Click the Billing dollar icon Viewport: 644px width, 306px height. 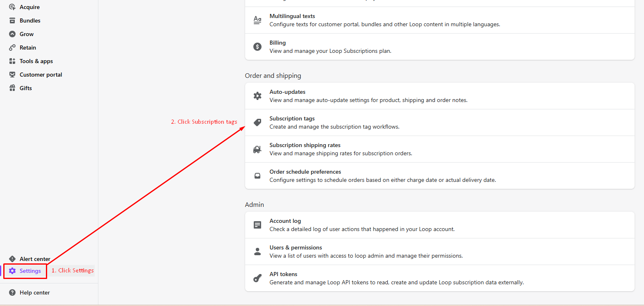pyautogui.click(x=257, y=47)
